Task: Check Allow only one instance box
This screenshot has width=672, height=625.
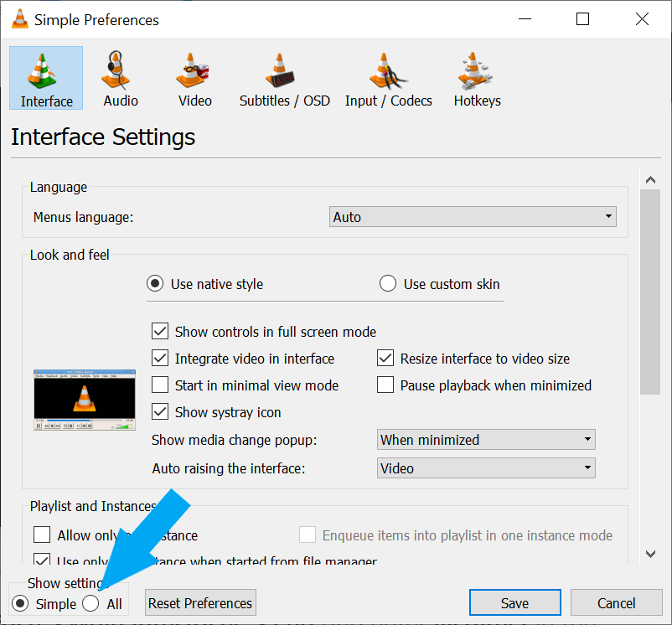Action: (42, 535)
